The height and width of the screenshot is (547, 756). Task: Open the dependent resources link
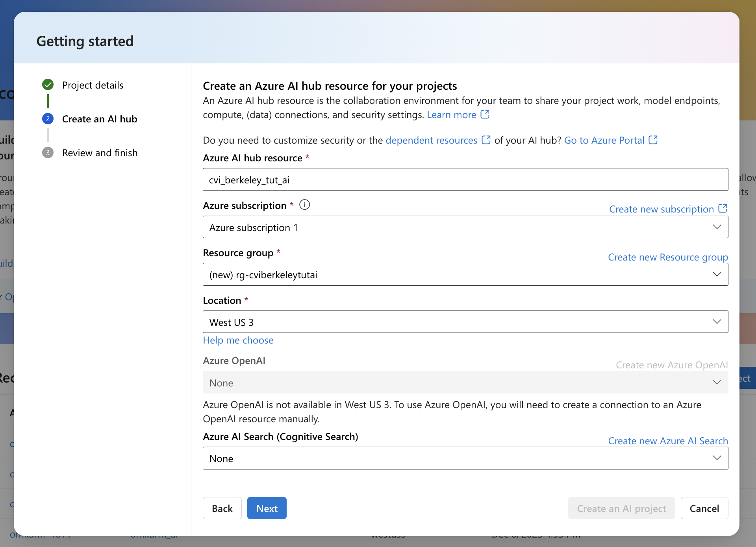(x=432, y=140)
